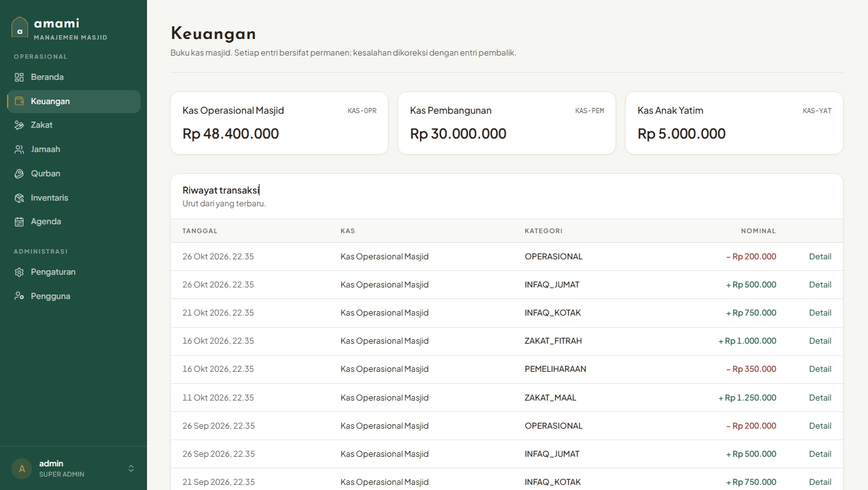Screen dimensions: 868x490
Task: Click the Agenda calendar icon
Action: pyautogui.click(x=19, y=222)
